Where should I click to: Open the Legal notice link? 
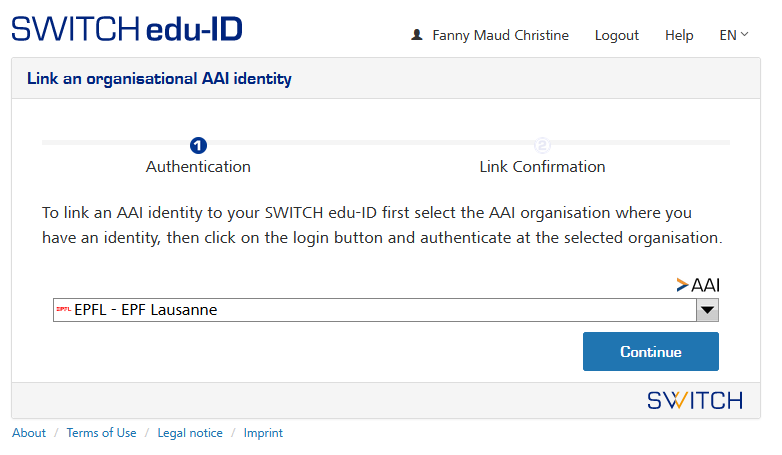[x=190, y=433]
